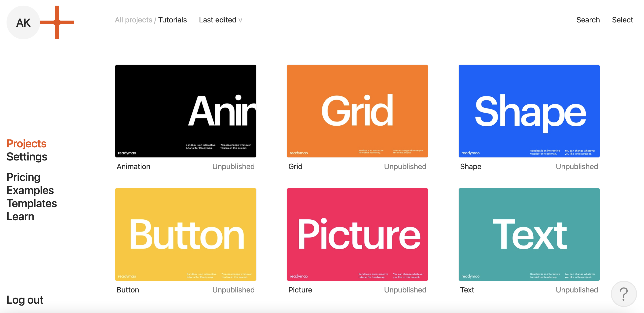644x313 pixels.
Task: Open the AK user avatar
Action: point(23,22)
